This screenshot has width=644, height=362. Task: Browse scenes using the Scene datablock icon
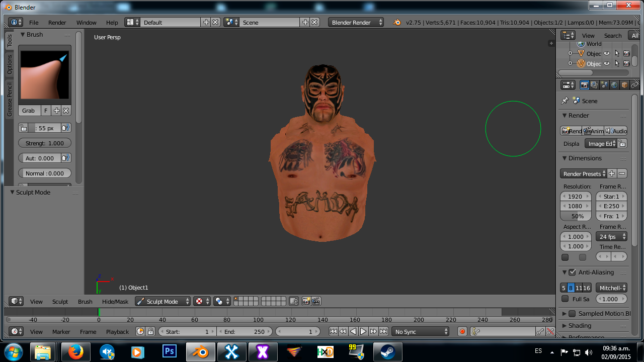click(231, 22)
